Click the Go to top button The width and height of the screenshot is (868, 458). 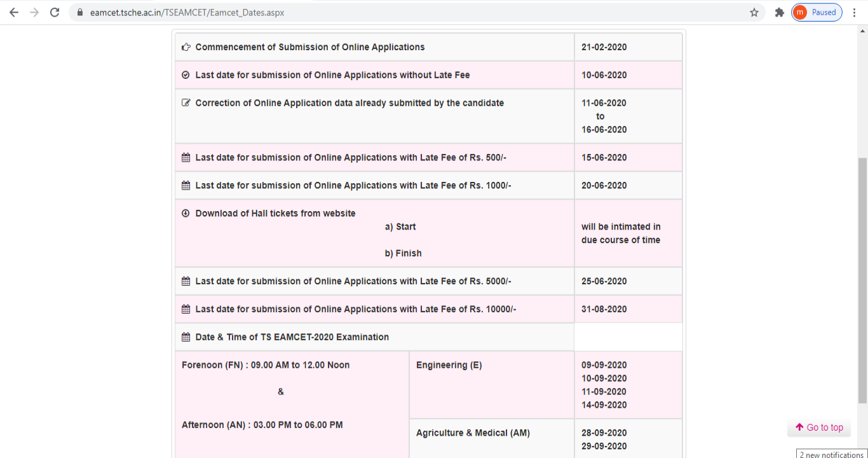[819, 427]
